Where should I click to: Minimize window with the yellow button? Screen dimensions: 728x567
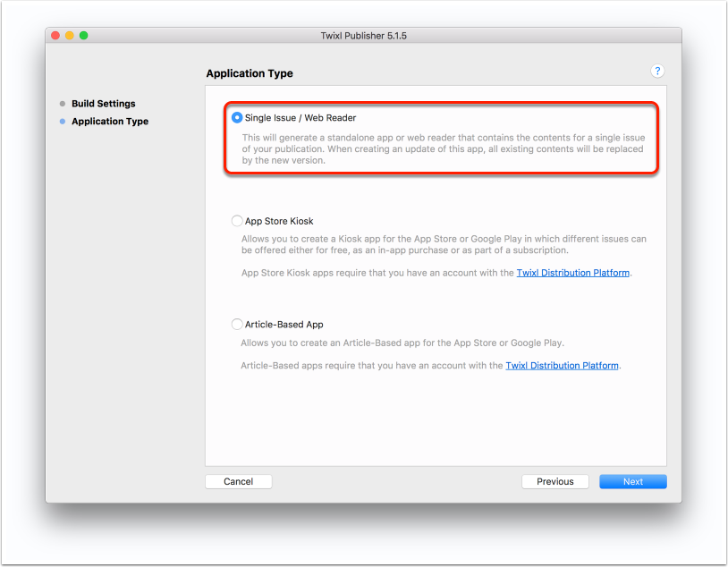coord(70,35)
